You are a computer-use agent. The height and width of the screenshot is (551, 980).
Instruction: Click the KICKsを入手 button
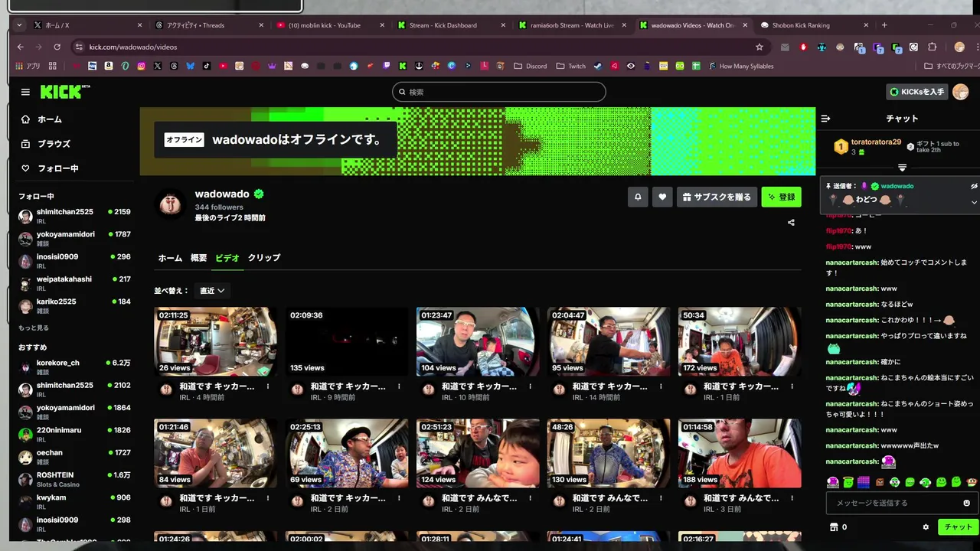pyautogui.click(x=916, y=92)
